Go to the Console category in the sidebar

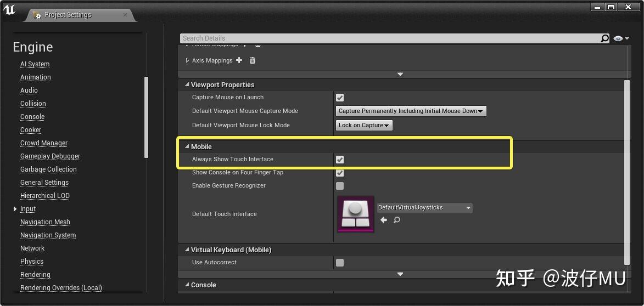[32, 117]
